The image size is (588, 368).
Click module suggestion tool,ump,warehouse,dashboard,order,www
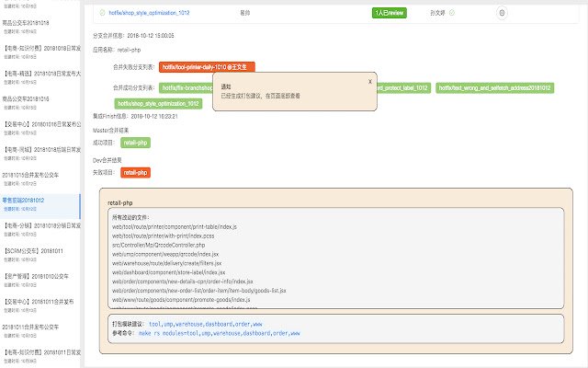pyautogui.click(x=206, y=324)
